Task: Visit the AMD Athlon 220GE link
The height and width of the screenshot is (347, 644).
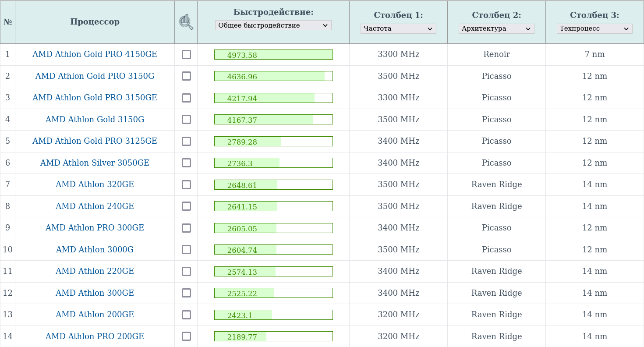Action: click(x=95, y=271)
